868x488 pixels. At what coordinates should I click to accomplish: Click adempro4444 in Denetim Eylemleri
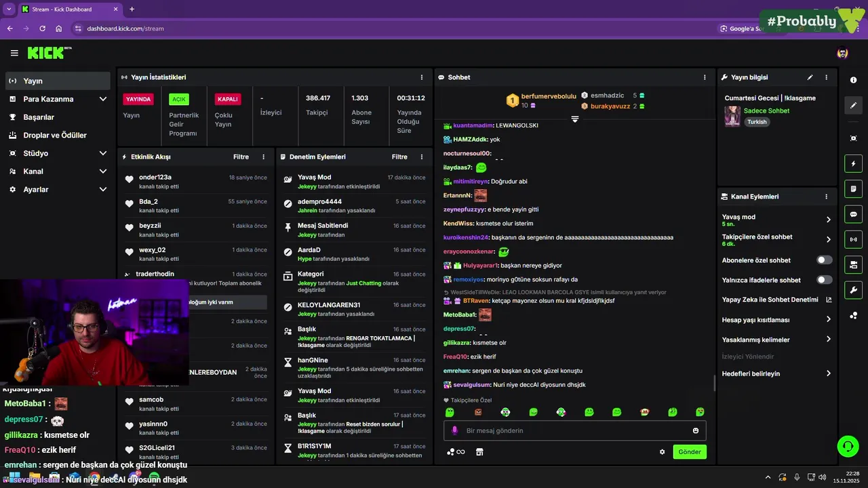[319, 202]
